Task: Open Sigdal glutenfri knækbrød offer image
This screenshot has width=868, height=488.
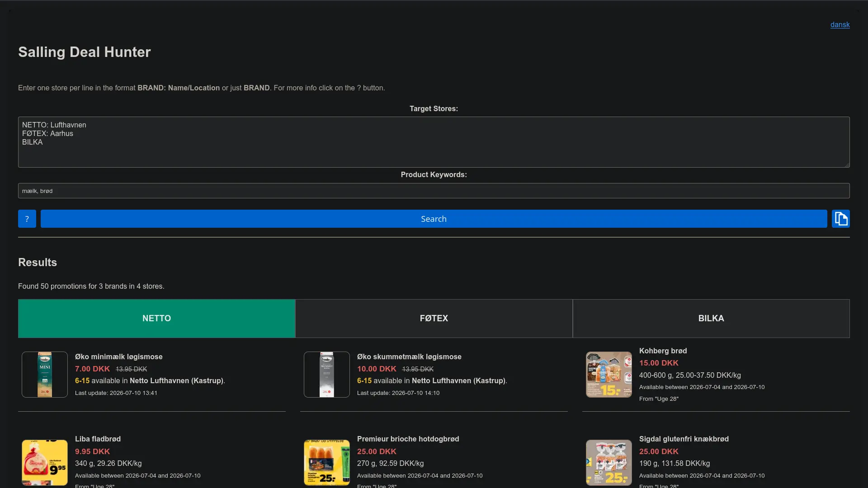Action: click(609, 463)
